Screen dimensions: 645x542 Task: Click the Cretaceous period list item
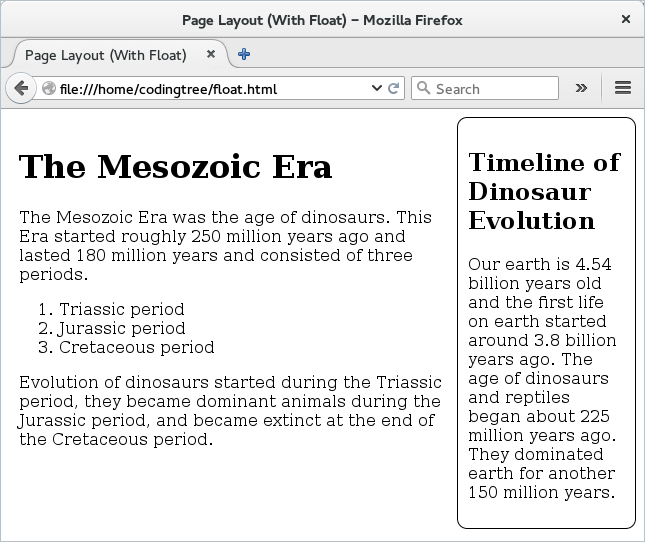pyautogui.click(x=136, y=347)
